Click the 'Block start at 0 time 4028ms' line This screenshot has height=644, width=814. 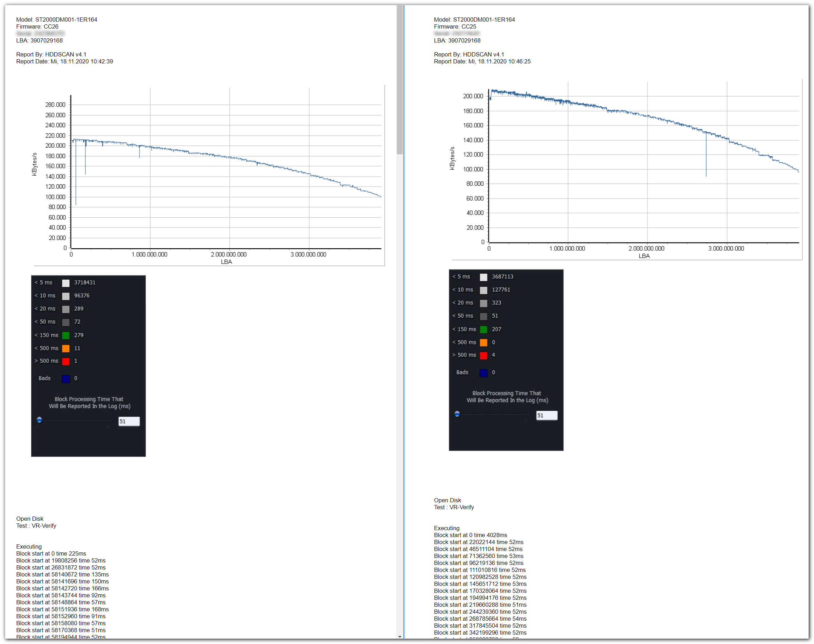click(x=470, y=535)
